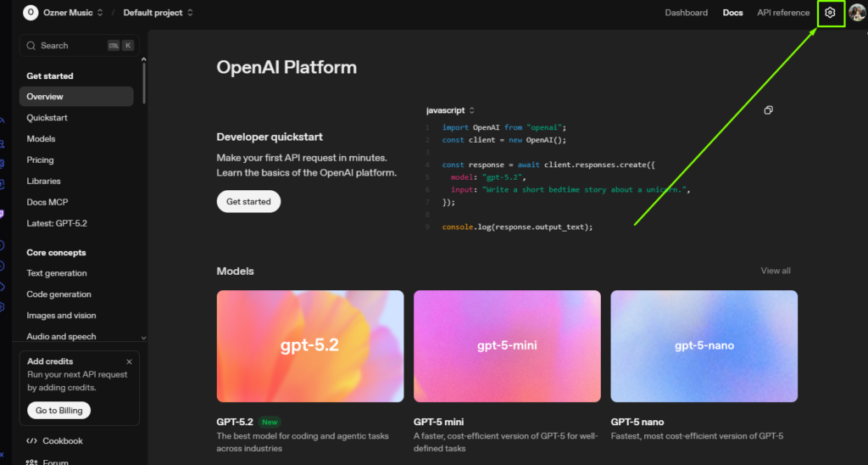This screenshot has width=868, height=465.
Task: Click the sidebar scrollbar thumb
Action: [x=144, y=83]
